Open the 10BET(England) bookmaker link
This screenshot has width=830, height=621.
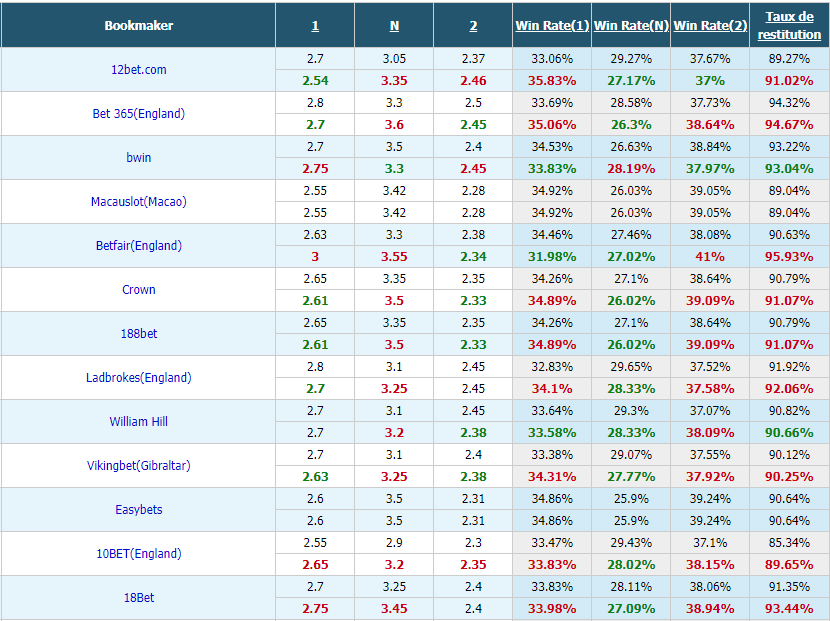[139, 553]
